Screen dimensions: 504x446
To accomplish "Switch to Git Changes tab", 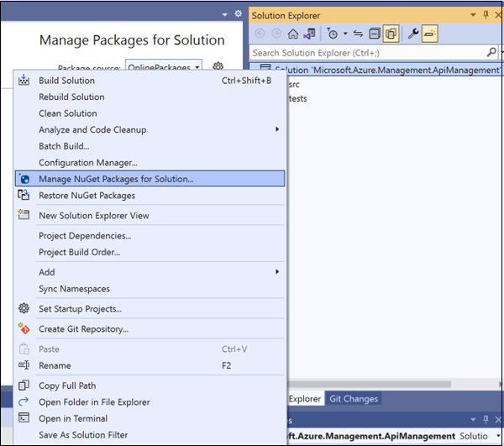I will (x=354, y=399).
